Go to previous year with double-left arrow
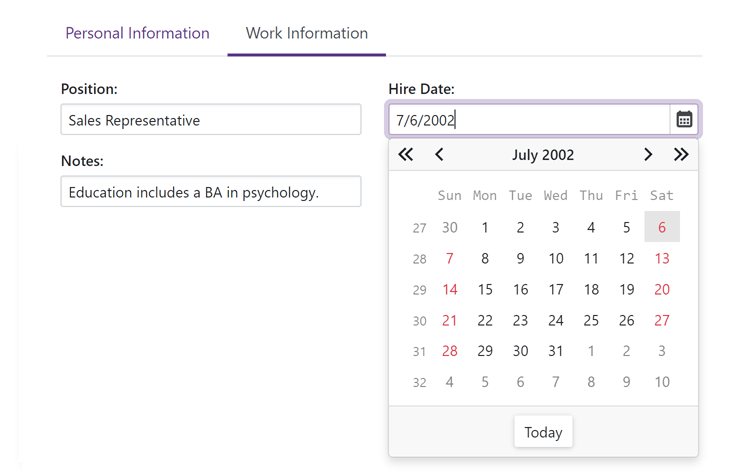The image size is (750, 476). (405, 155)
